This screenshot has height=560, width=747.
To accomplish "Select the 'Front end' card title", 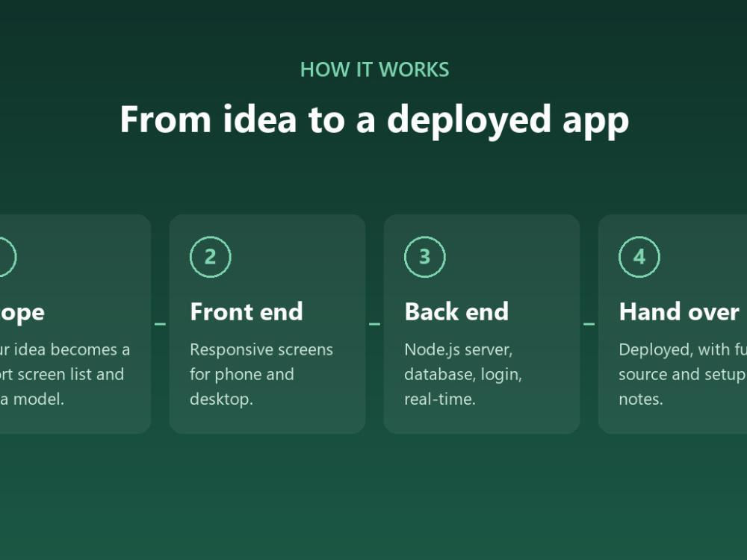I will tap(247, 312).
